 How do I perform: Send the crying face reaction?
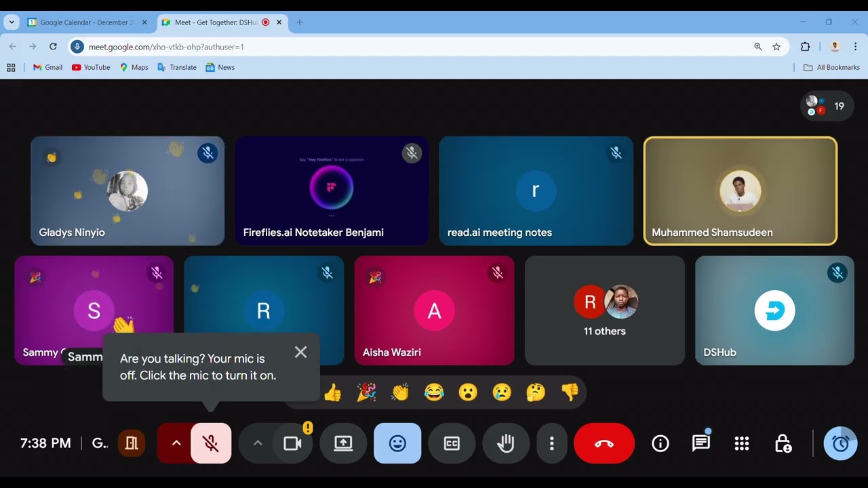[502, 392]
